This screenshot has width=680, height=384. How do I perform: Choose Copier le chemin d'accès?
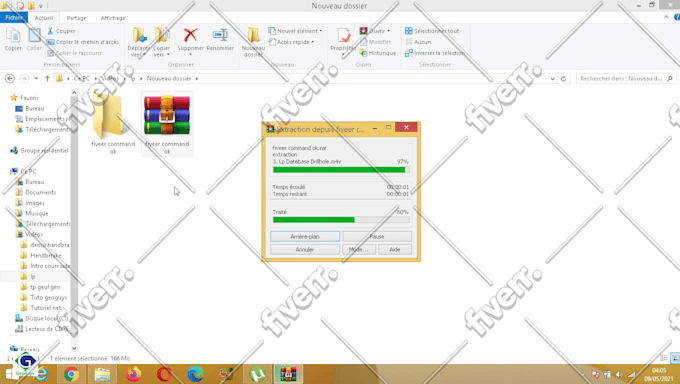(83, 42)
